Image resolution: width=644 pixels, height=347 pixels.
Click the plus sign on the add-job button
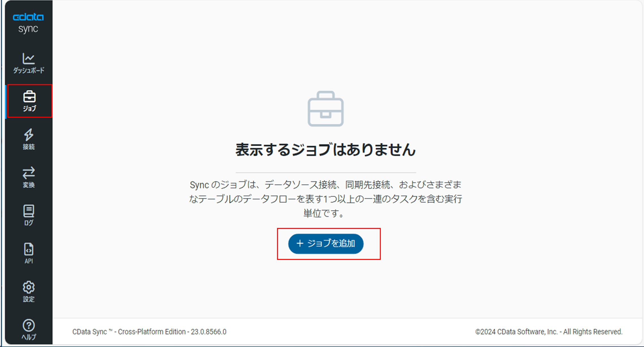point(300,243)
